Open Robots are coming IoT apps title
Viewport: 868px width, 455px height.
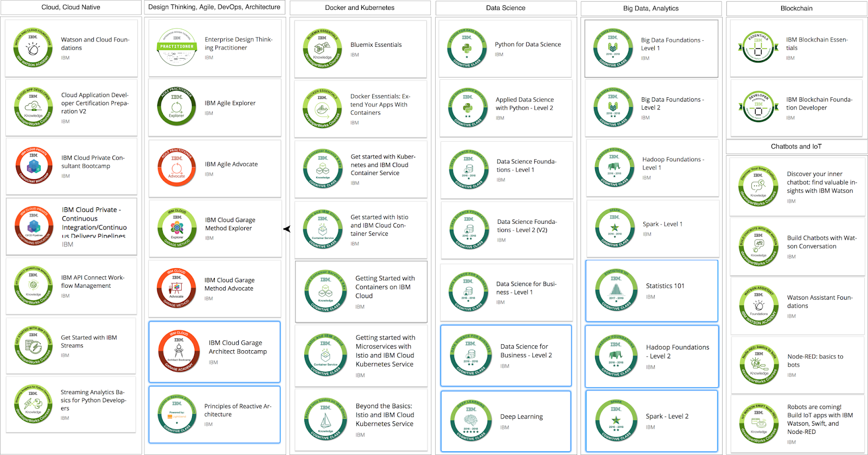pos(820,419)
